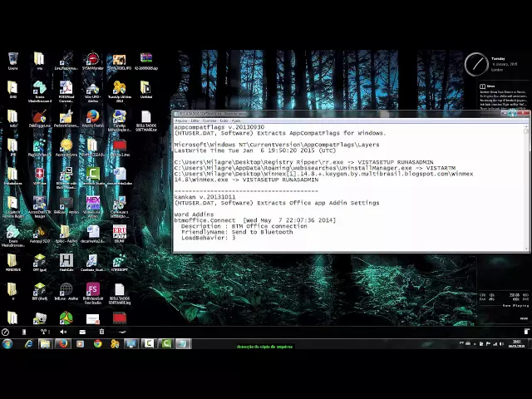This screenshot has width=532, height=399.
Task: Switch to Firefox in the taskbar
Action: pos(63,343)
